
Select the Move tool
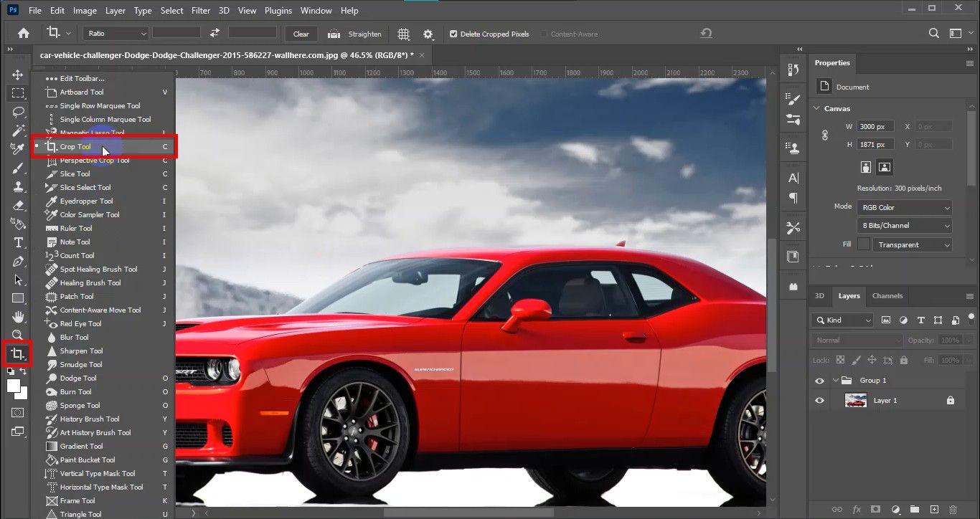17,74
